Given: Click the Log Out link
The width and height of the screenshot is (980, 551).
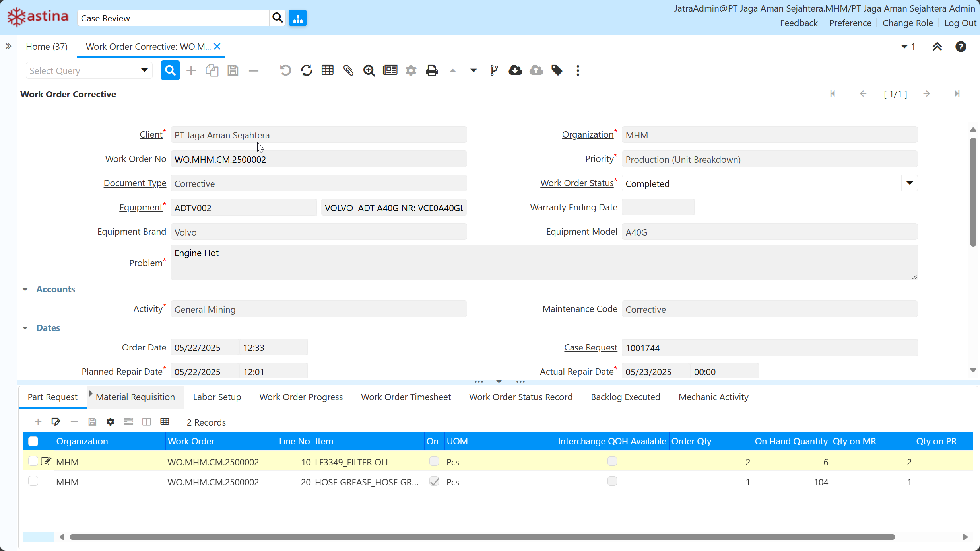Looking at the screenshot, I should [x=960, y=23].
